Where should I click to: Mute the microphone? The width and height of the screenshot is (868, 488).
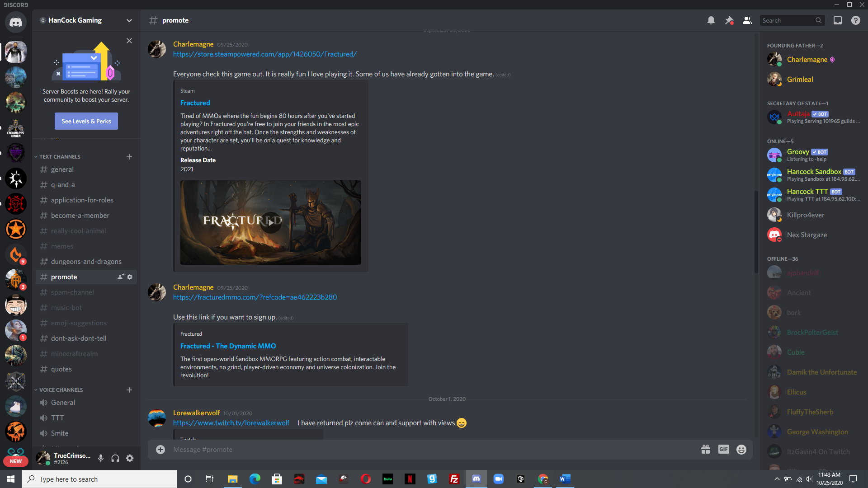(101, 458)
